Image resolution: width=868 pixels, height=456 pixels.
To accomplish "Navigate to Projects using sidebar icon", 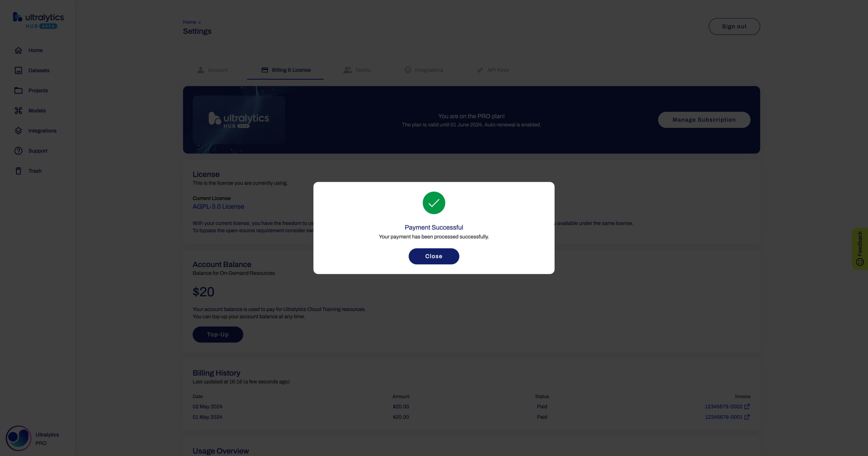I will pos(17,91).
